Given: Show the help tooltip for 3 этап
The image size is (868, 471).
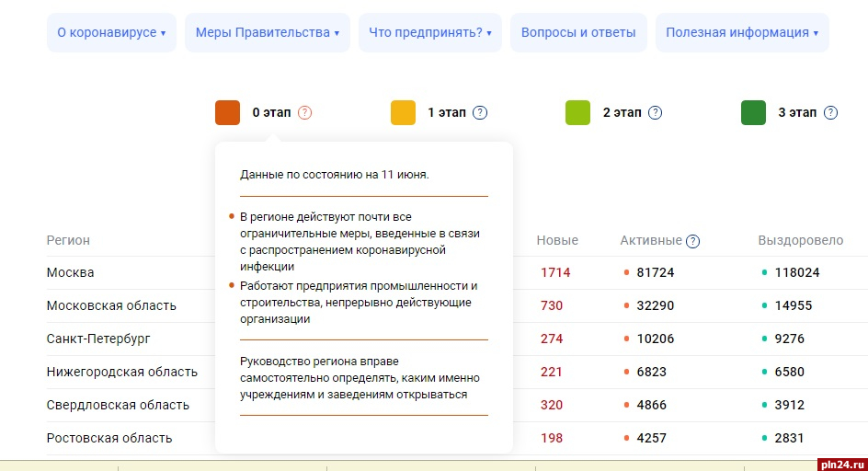Looking at the screenshot, I should pos(830,113).
